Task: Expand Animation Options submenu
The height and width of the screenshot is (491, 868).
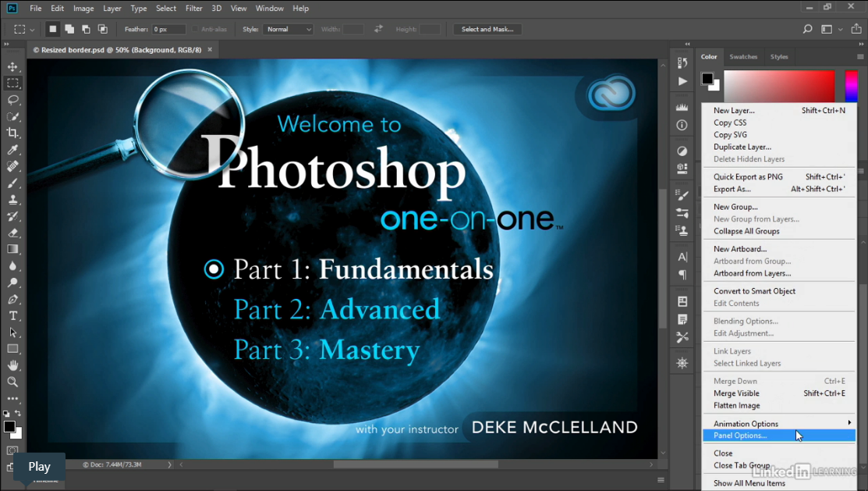Action: tap(779, 423)
